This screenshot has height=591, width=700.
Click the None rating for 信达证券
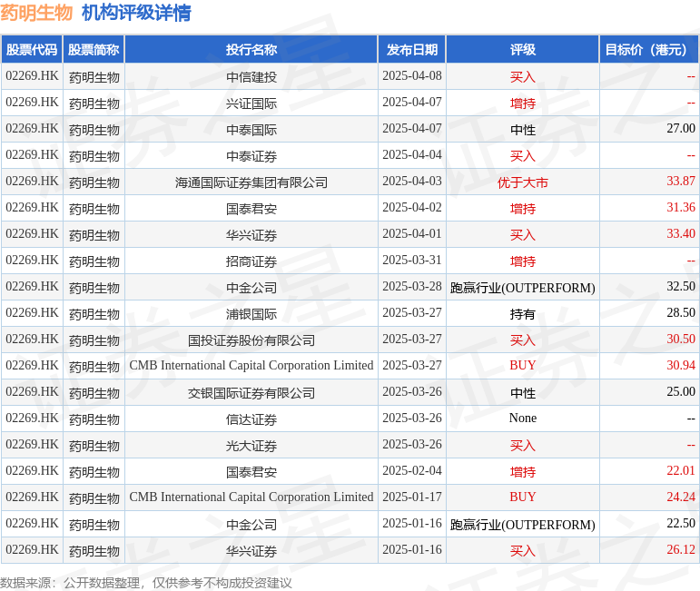[x=523, y=419]
